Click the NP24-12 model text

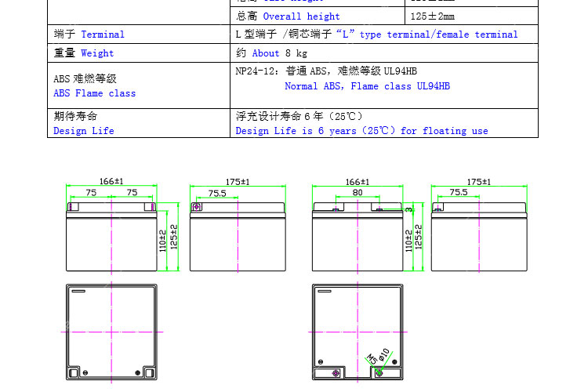pyautogui.click(x=256, y=71)
